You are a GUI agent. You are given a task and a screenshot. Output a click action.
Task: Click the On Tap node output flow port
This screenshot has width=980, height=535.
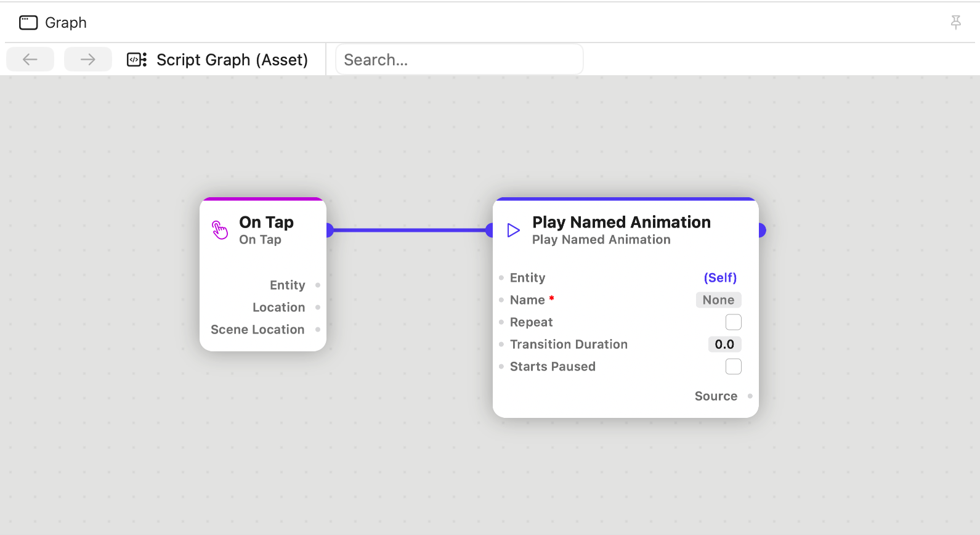(x=329, y=231)
